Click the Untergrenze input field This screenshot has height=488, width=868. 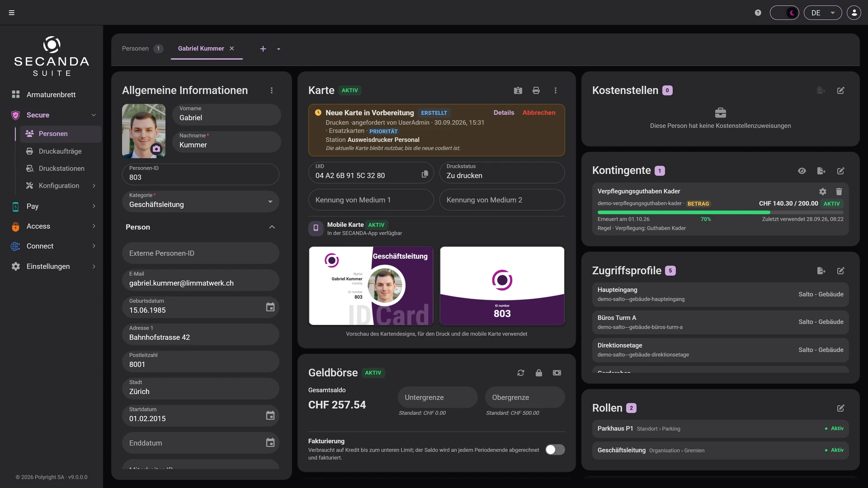[x=438, y=397]
